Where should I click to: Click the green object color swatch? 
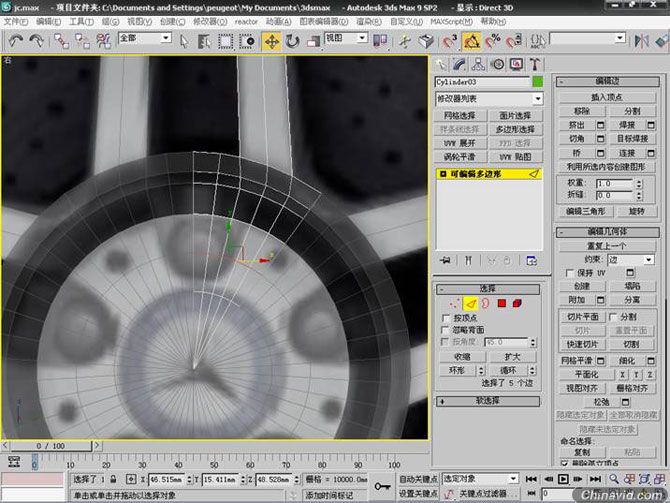(x=538, y=82)
